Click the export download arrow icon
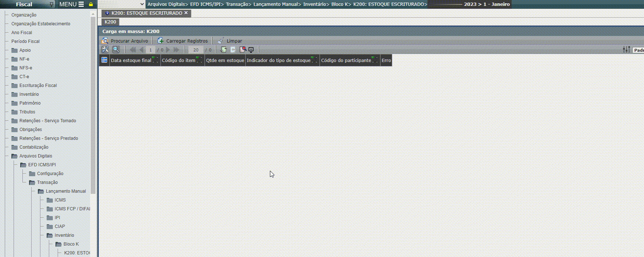The image size is (644, 257). coord(251,50)
